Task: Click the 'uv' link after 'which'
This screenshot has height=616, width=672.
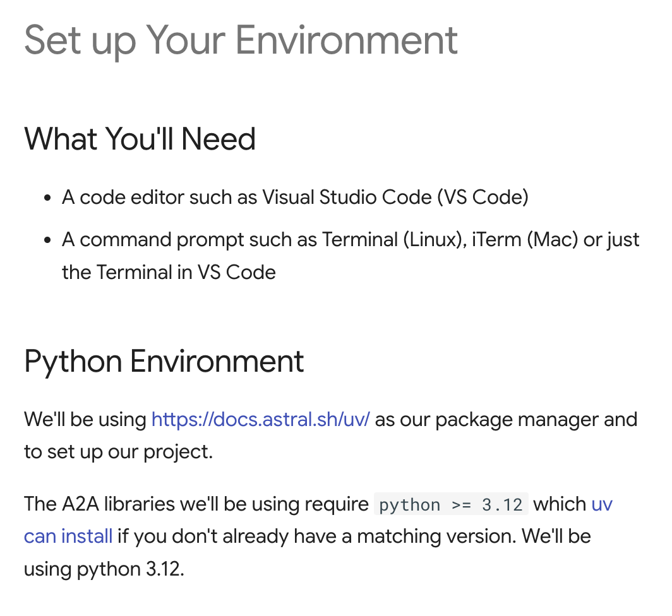Action: pyautogui.click(x=601, y=504)
